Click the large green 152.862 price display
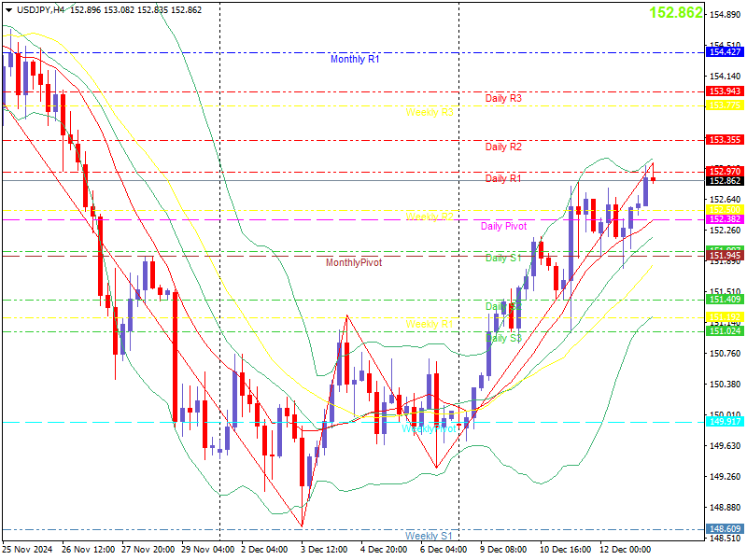 pos(675,13)
